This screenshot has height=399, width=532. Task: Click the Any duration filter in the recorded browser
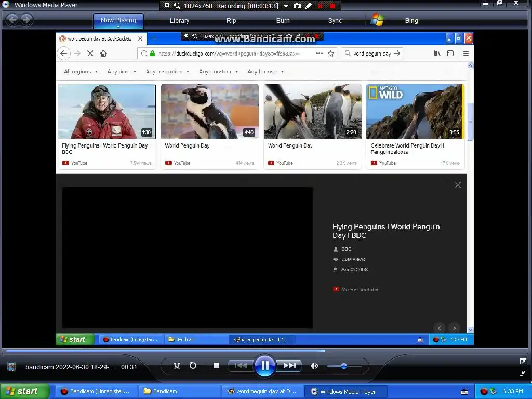pyautogui.click(x=219, y=72)
